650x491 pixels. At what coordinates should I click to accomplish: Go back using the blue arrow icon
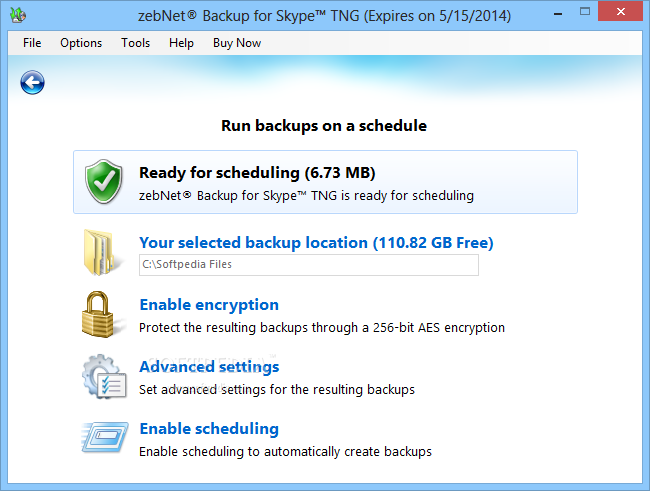32,83
